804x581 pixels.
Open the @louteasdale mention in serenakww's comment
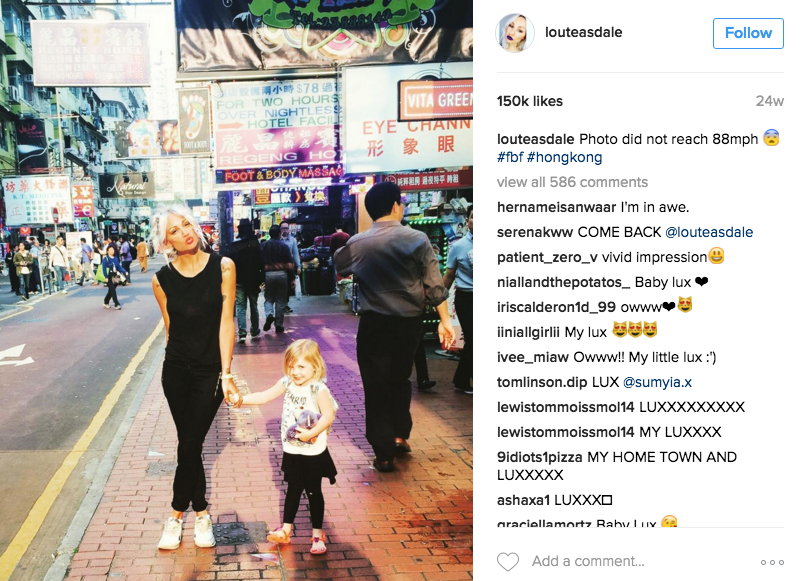709,232
